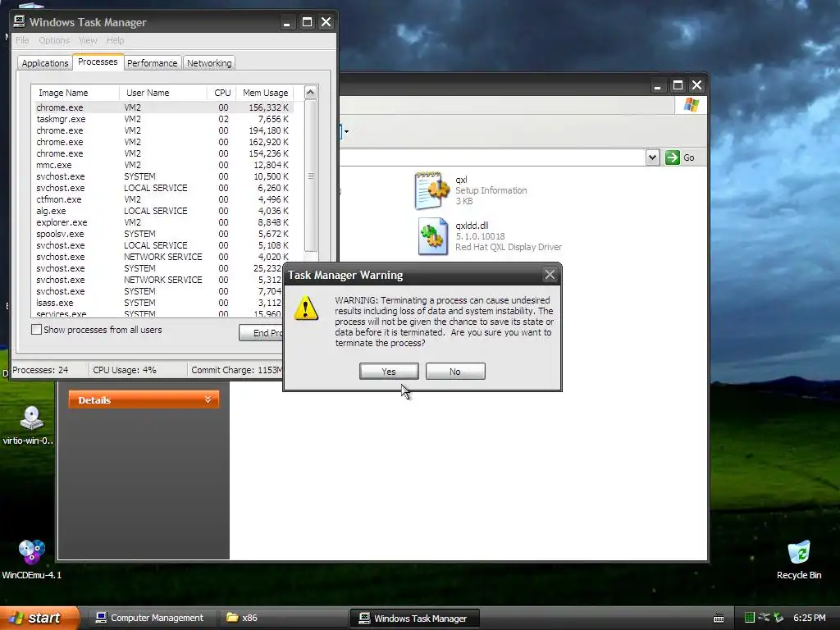Click the Processes: 24 status entry
Image resolution: width=840 pixels, height=630 pixels.
(40, 370)
